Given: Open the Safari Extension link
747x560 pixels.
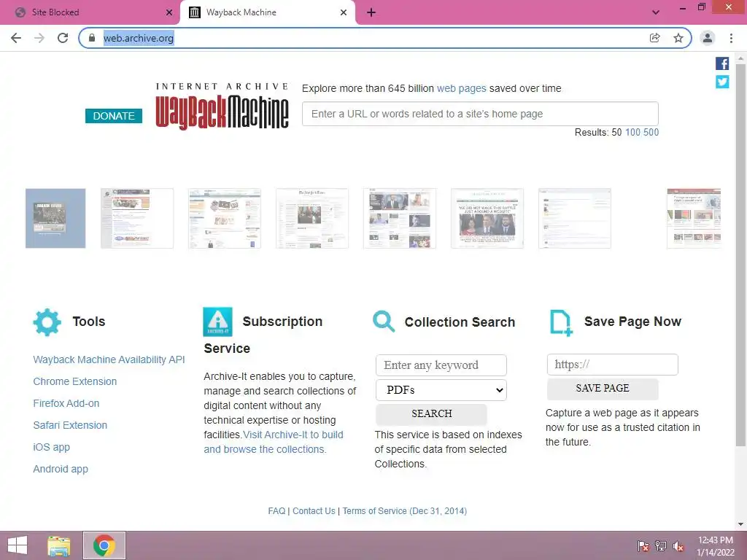Looking at the screenshot, I should pos(70,425).
